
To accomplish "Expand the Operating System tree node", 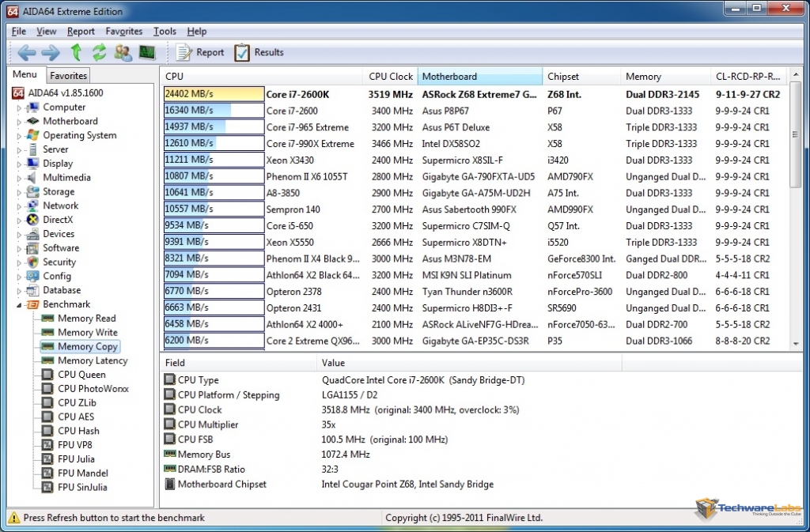I will (19, 136).
